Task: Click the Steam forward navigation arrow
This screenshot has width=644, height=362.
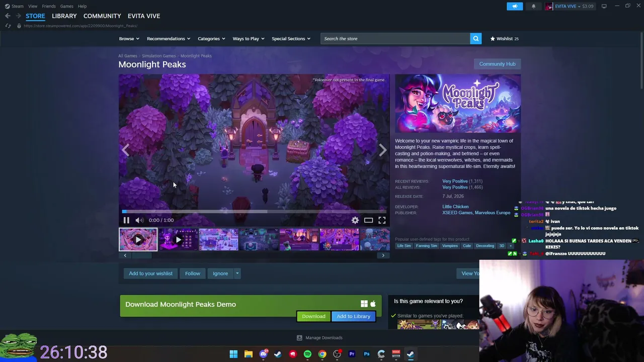Action: pyautogui.click(x=19, y=16)
